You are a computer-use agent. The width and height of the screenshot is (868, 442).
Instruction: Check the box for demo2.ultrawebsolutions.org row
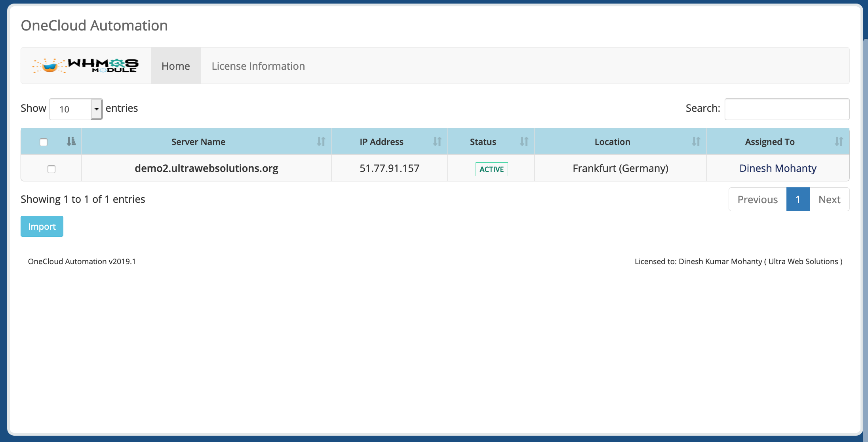click(51, 169)
